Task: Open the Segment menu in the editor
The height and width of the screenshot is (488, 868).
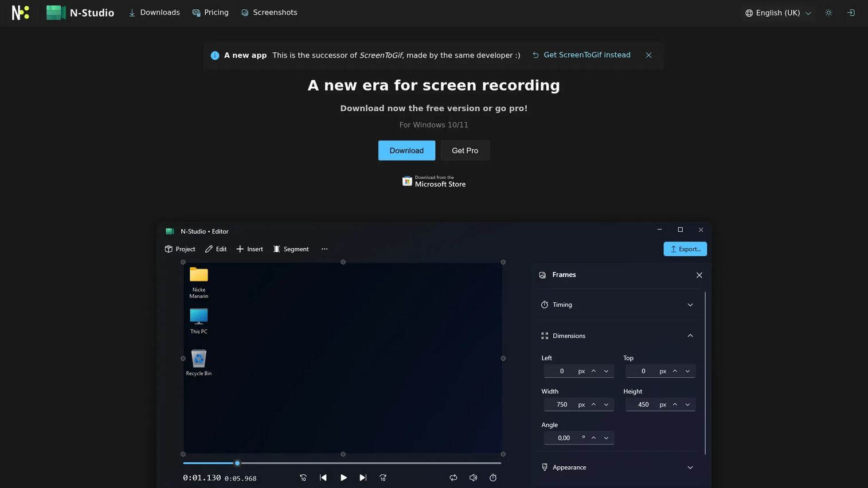Action: (291, 249)
